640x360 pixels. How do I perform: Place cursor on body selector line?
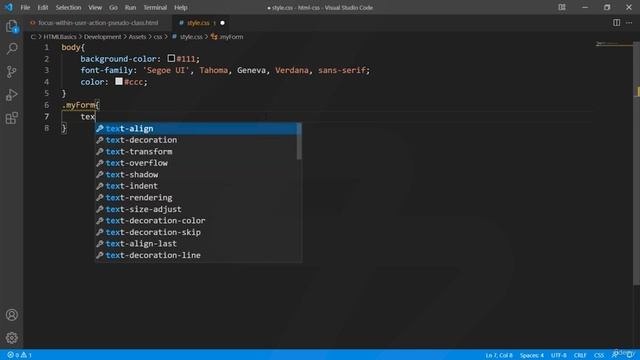coord(73,47)
